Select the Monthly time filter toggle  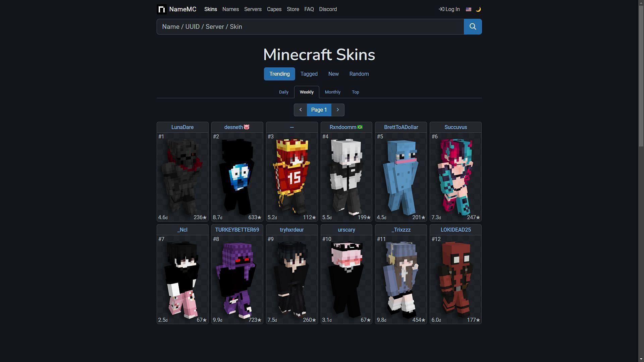333,92
